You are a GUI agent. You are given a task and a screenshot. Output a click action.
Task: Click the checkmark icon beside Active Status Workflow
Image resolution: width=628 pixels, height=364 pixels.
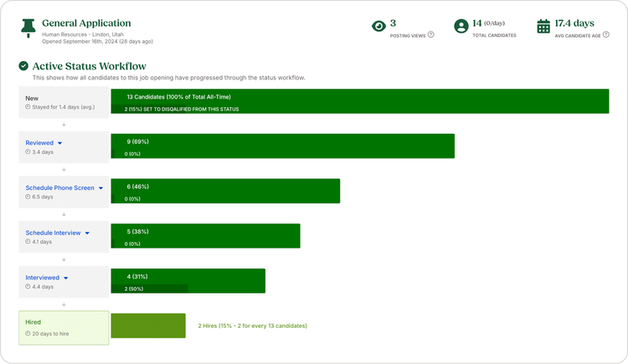[23, 65]
